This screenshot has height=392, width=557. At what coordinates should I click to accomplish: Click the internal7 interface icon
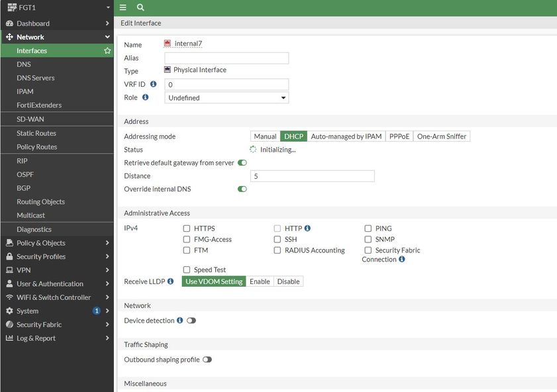168,43
